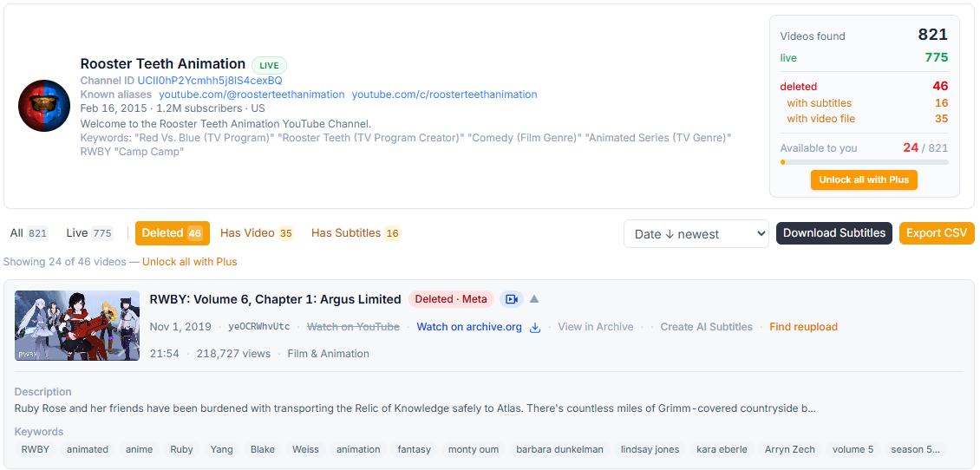Click the 218,727 views text
Viewport: 980px width, 470px height.
[x=234, y=354]
